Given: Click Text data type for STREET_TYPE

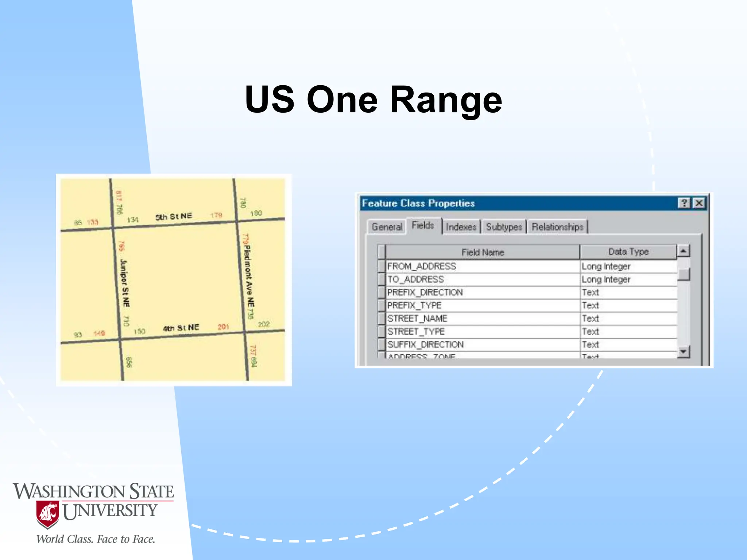Looking at the screenshot, I should [628, 332].
